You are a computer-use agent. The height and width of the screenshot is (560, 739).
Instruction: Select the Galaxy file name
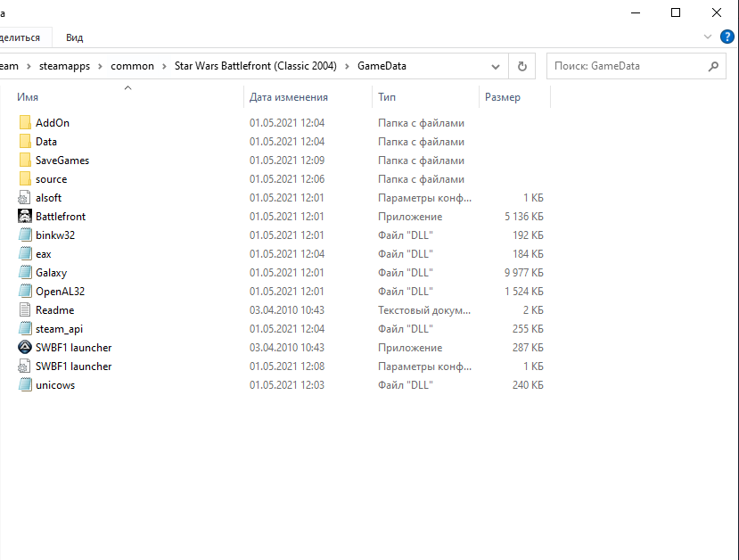[51, 273]
